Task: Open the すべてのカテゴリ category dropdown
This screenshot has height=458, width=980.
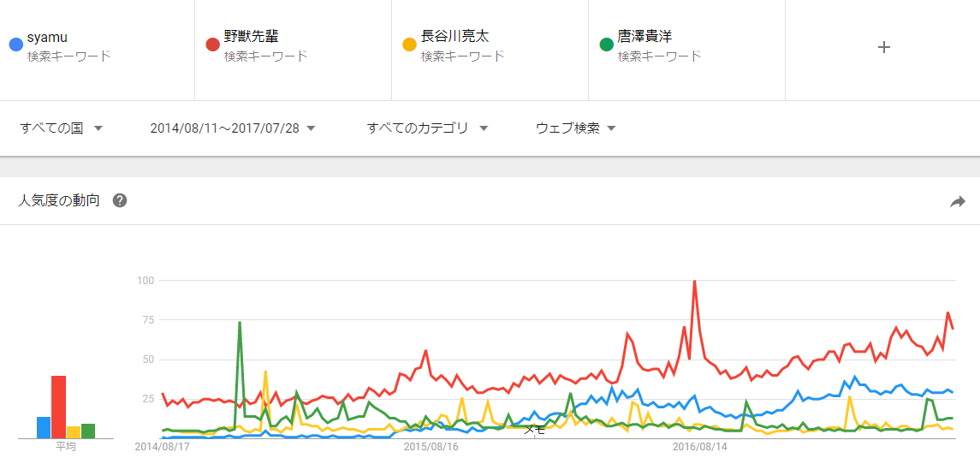Action: point(427,128)
